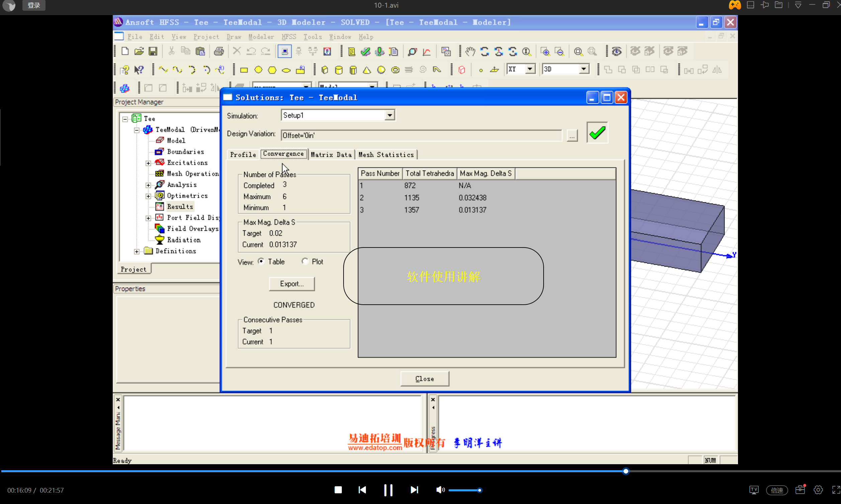Click the ellipsis button beside Design Variation
841x504 pixels.
point(572,135)
